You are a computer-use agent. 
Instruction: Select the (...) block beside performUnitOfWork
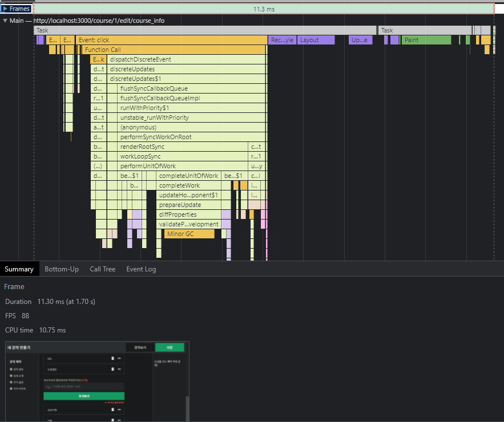coord(98,166)
